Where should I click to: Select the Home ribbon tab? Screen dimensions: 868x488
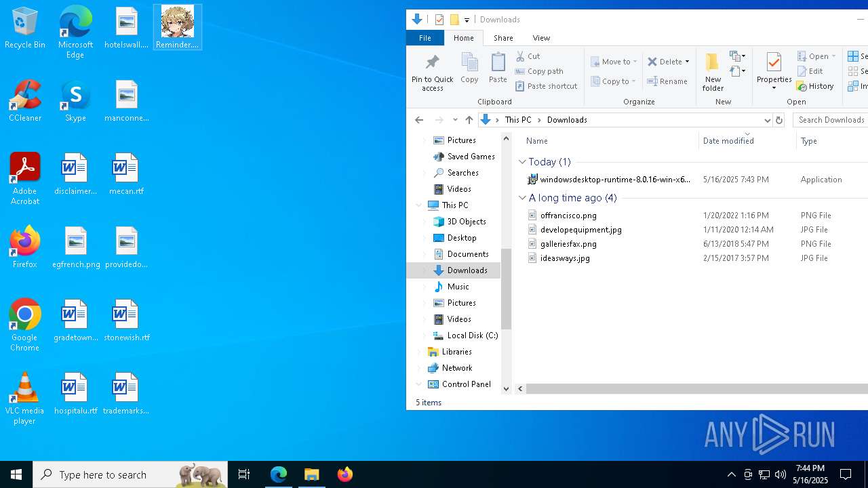pos(464,38)
